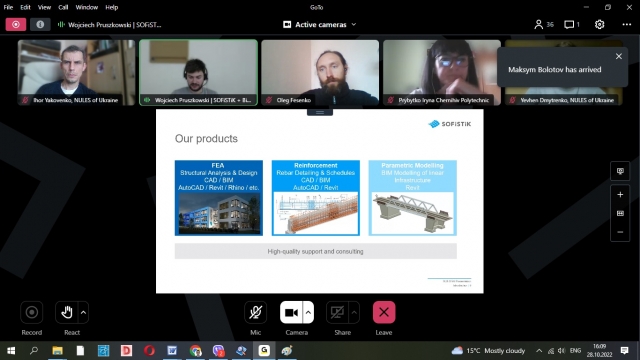Unmute the microphone
The width and height of the screenshot is (640, 360).
[x=256, y=313]
